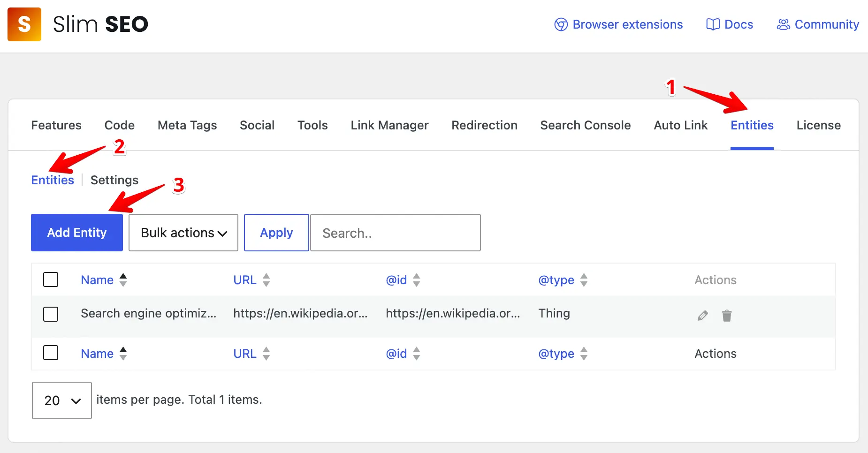Visit the Community link
Screen dimensions: 868x453
pyautogui.click(x=818, y=24)
